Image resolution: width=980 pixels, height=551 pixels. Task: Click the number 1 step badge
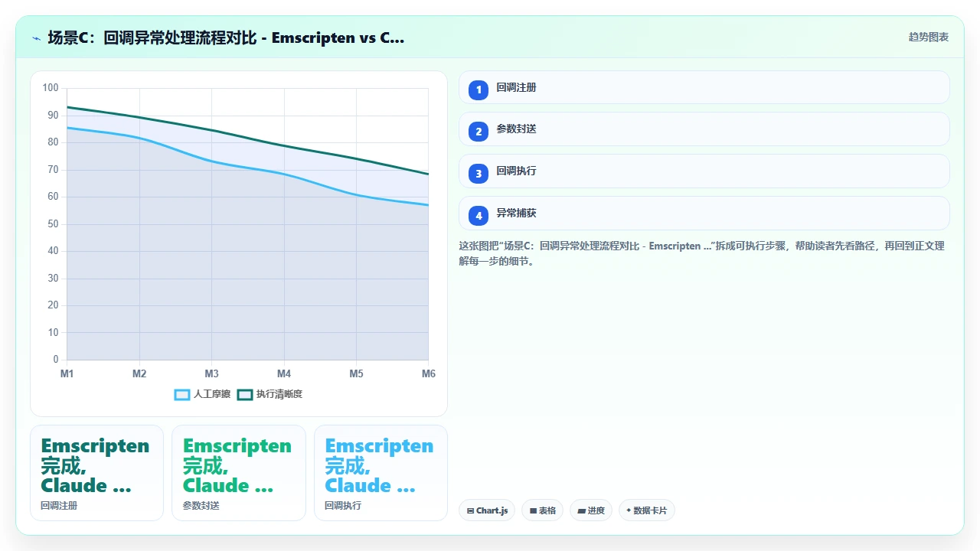[x=479, y=90]
